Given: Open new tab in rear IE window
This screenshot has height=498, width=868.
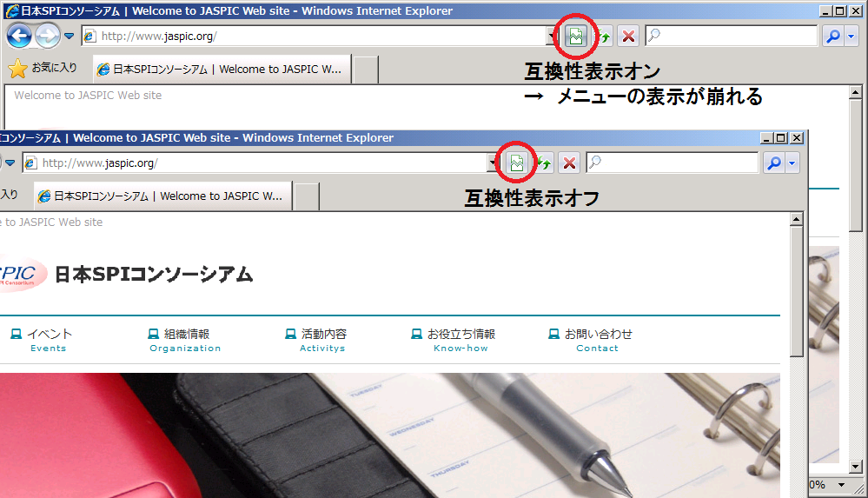Looking at the screenshot, I should click(365, 70).
